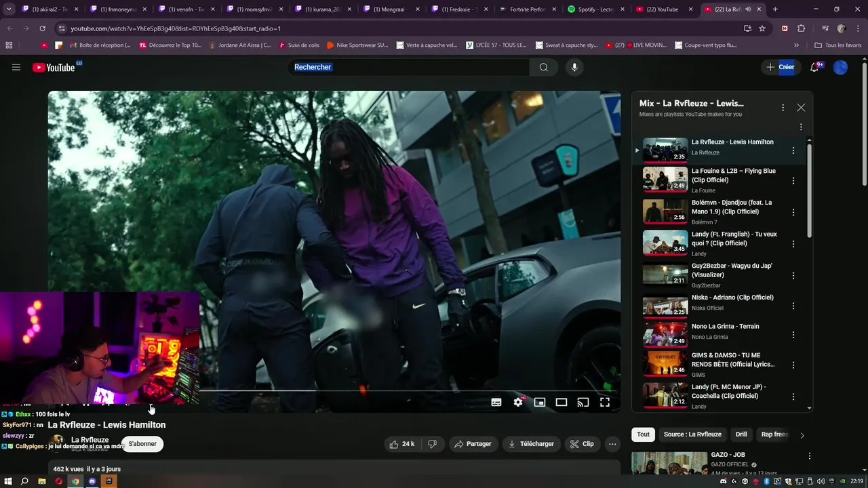This screenshot has width=868, height=488.
Task: Open player settings gear
Action: coord(518,402)
